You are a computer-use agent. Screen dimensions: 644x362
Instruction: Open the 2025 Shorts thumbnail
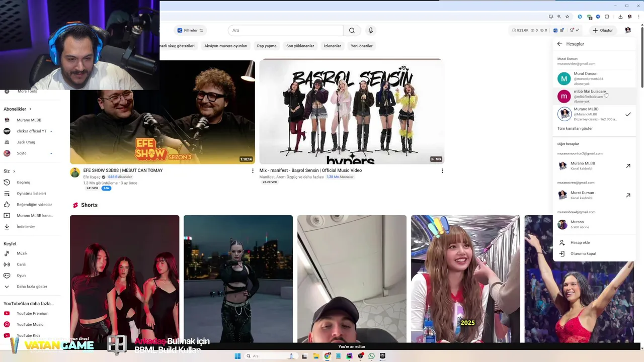(x=465, y=279)
